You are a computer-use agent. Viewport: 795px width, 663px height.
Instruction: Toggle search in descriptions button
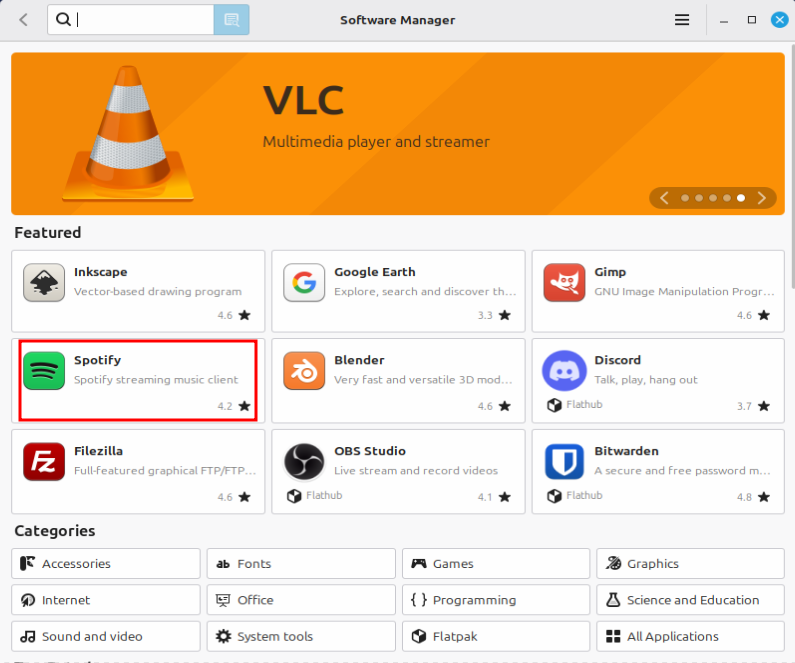pyautogui.click(x=232, y=20)
